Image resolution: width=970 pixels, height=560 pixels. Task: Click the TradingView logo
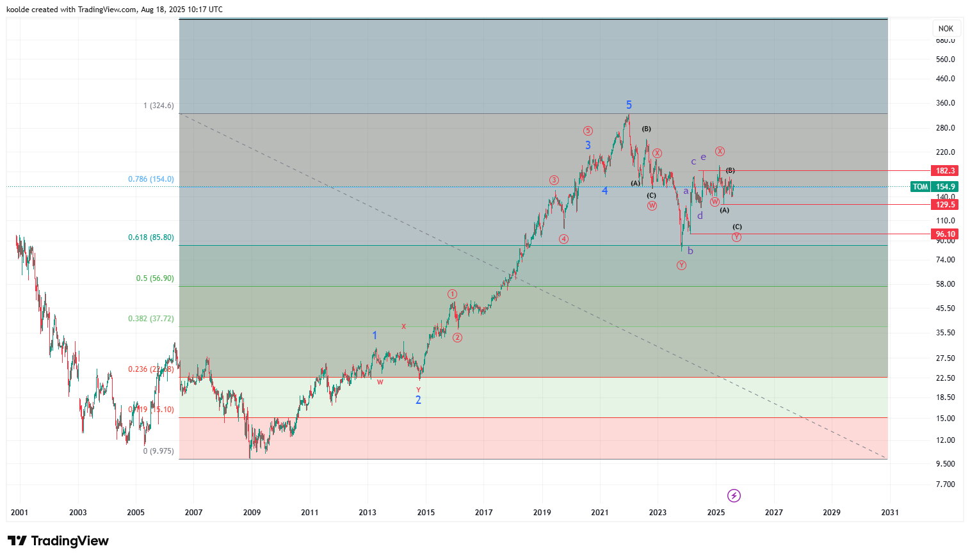click(58, 541)
